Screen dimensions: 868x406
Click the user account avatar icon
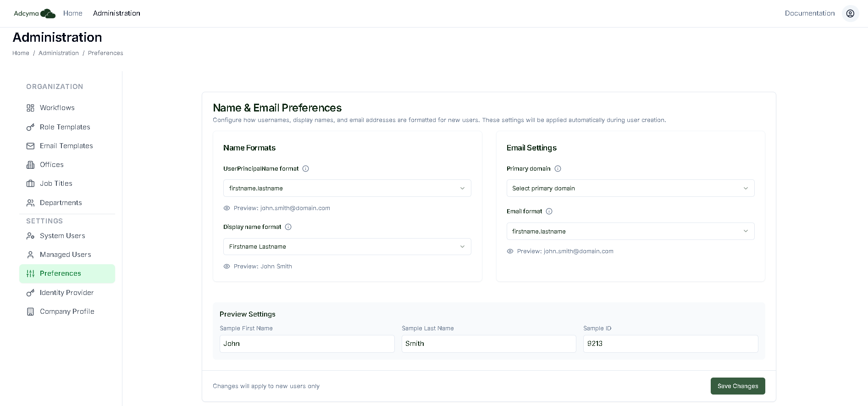point(850,13)
